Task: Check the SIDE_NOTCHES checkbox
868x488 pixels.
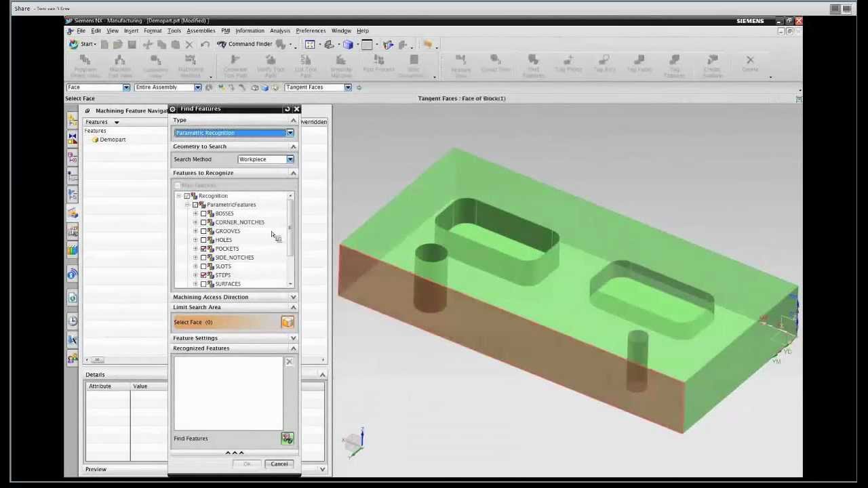Action: [x=203, y=258]
